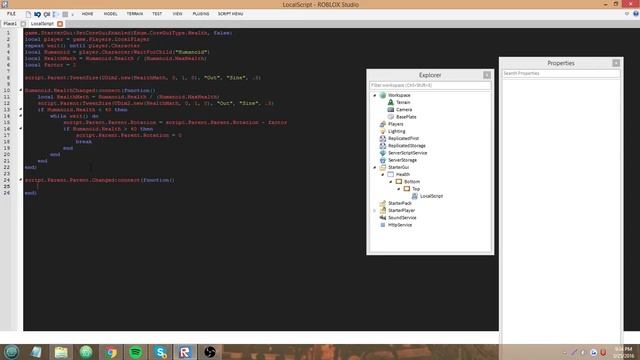Select the Workspace globe icon
Screen dimensions: 640x360
coord(382,95)
